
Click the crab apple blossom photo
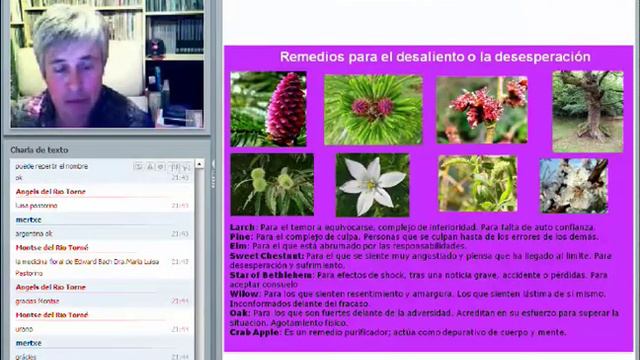(x=574, y=186)
